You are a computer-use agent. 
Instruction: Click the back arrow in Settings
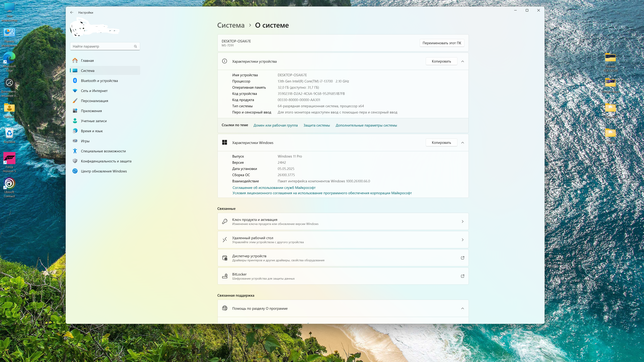pyautogui.click(x=72, y=13)
